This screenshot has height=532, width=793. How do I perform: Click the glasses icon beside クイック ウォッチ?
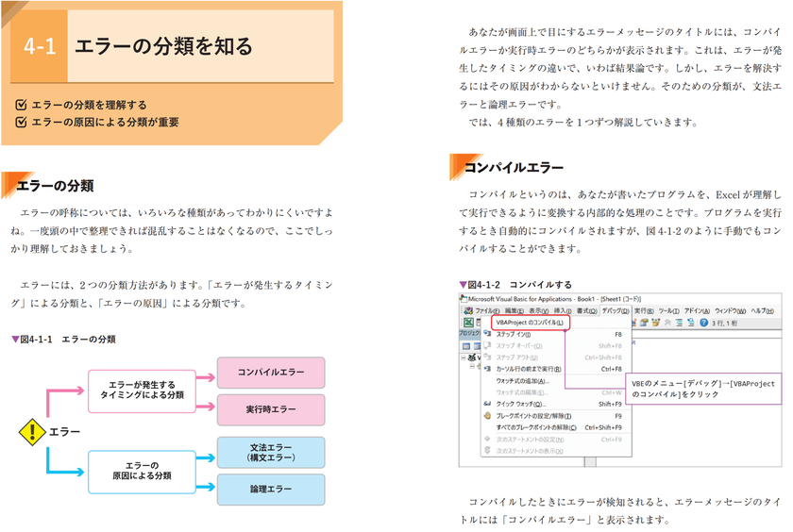coord(487,404)
